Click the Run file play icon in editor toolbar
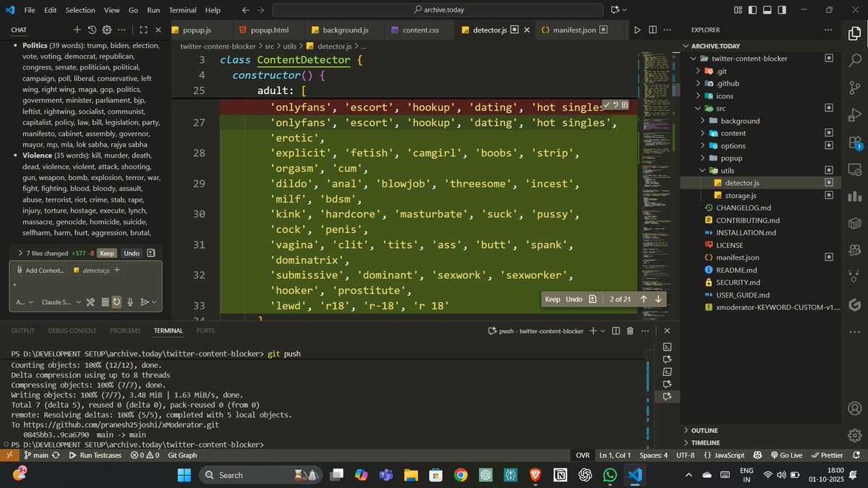Image resolution: width=868 pixels, height=488 pixels. (637, 30)
